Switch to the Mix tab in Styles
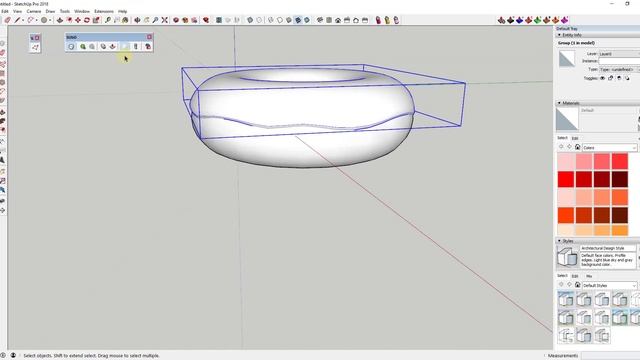The image size is (640, 360). click(x=589, y=276)
